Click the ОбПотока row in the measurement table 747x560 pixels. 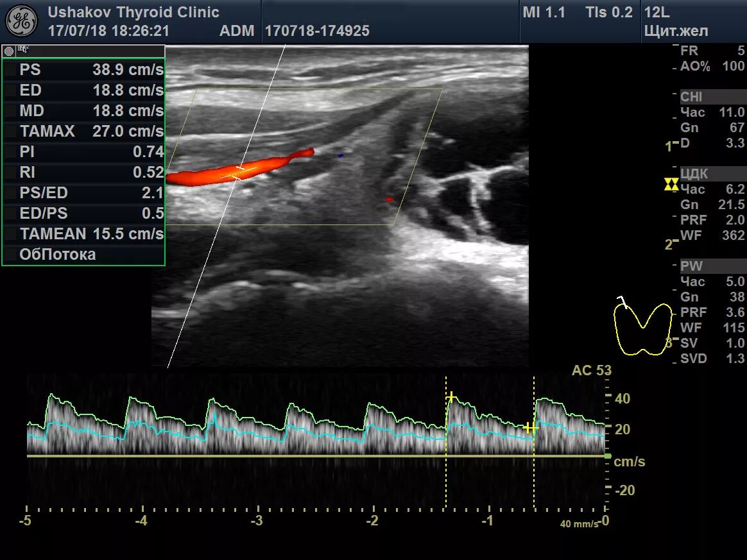pos(84,255)
